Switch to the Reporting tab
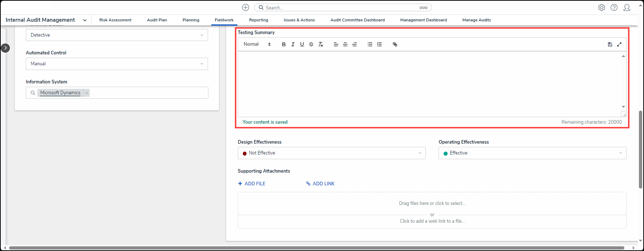The height and width of the screenshot is (251, 644). click(x=258, y=20)
